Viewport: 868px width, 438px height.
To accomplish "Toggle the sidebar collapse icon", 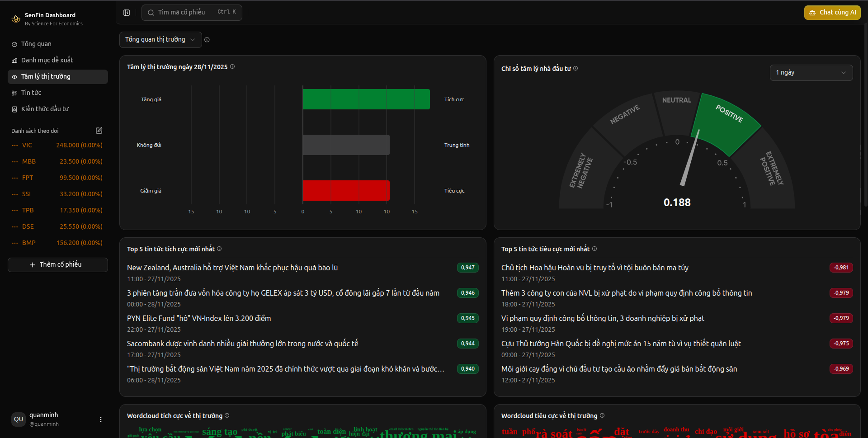I will click(127, 13).
